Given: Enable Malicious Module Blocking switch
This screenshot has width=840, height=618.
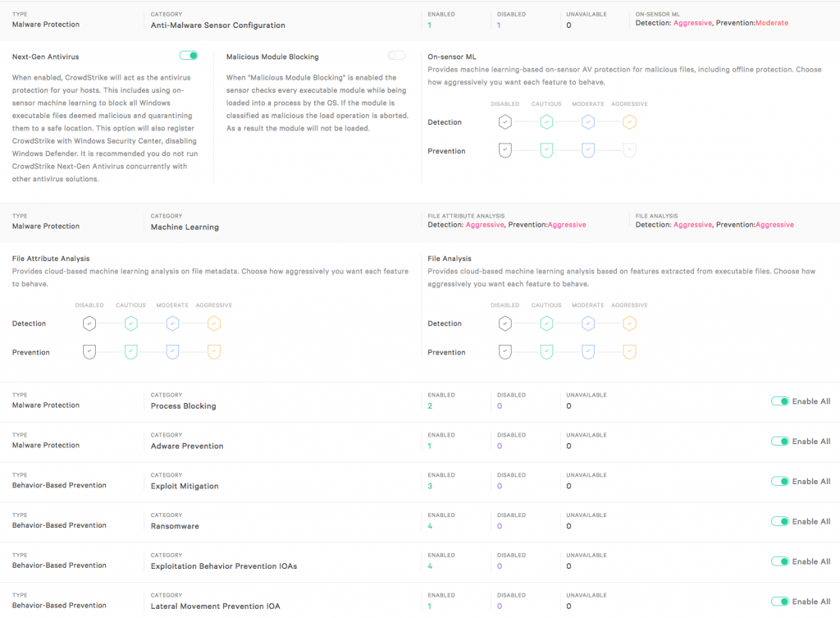Looking at the screenshot, I should coord(396,56).
